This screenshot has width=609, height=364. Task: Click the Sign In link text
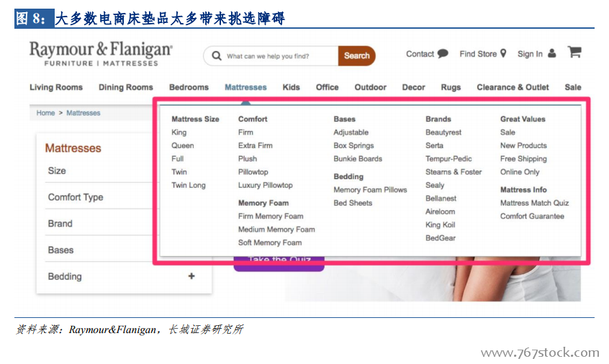click(x=530, y=54)
